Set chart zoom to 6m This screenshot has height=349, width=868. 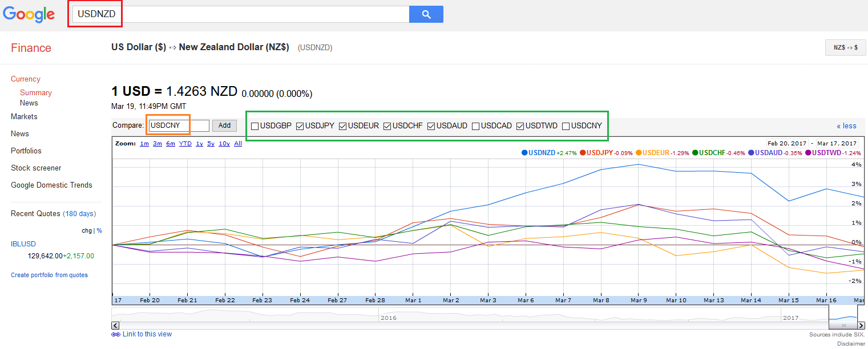pos(171,144)
